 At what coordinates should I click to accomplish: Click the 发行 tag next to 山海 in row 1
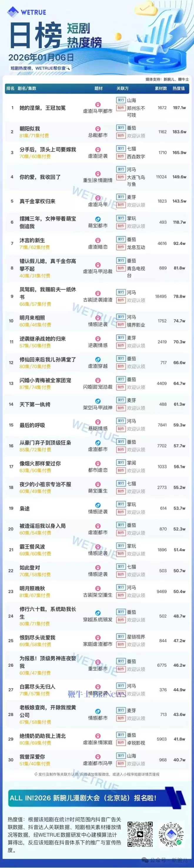(121, 100)
